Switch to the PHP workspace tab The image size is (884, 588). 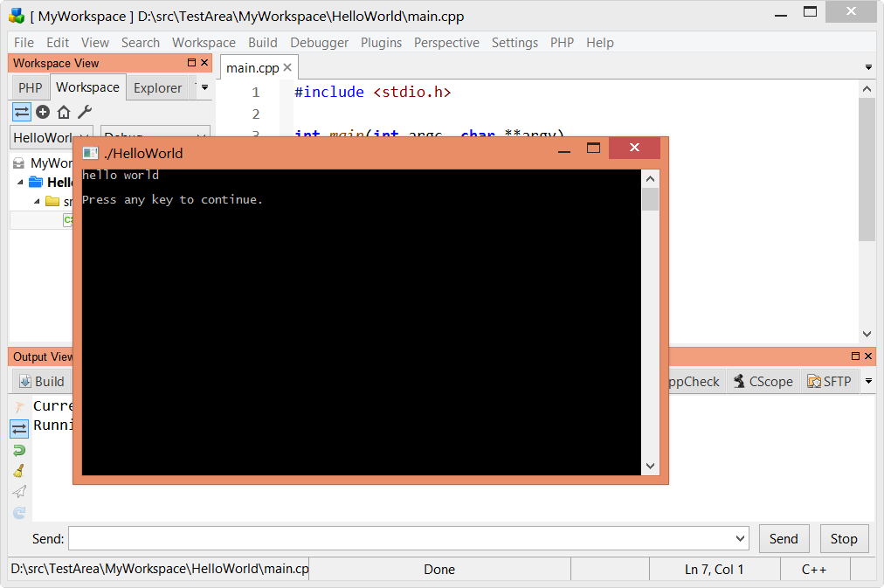pyautogui.click(x=31, y=88)
